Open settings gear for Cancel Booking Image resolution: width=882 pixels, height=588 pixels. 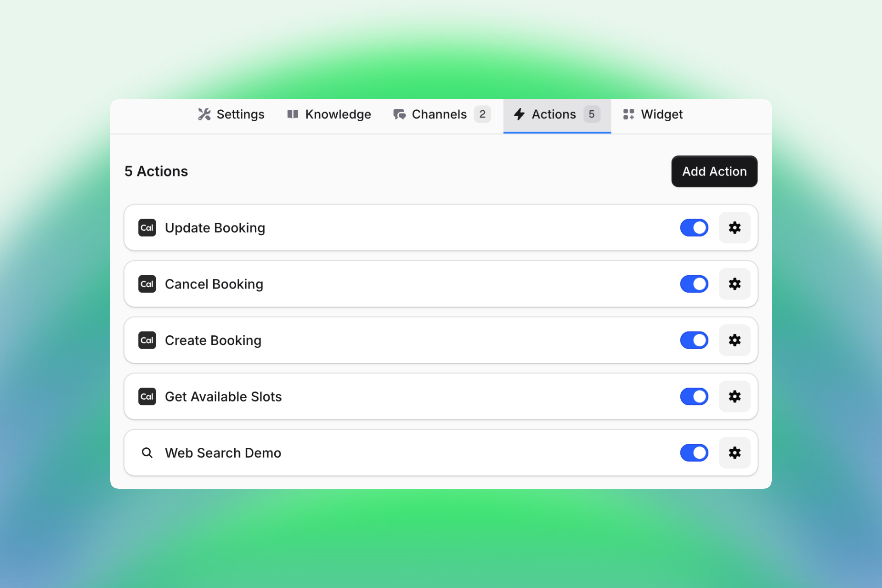(x=735, y=284)
